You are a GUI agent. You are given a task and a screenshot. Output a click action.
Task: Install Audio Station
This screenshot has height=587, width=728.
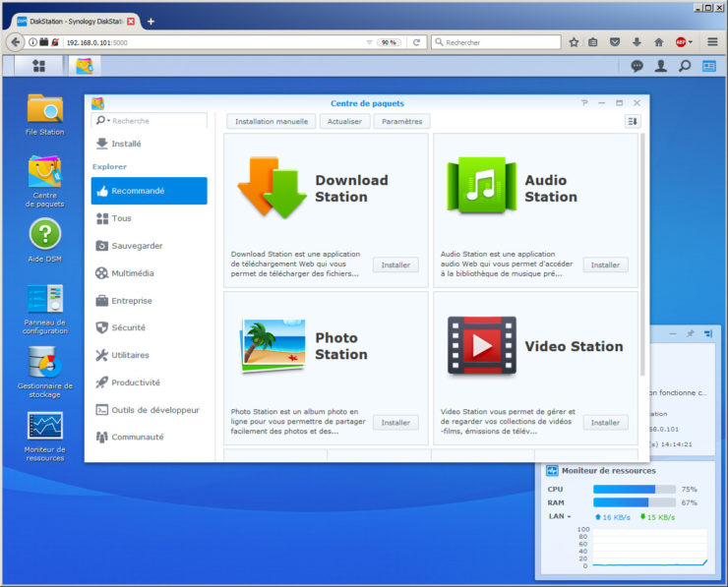tap(605, 264)
